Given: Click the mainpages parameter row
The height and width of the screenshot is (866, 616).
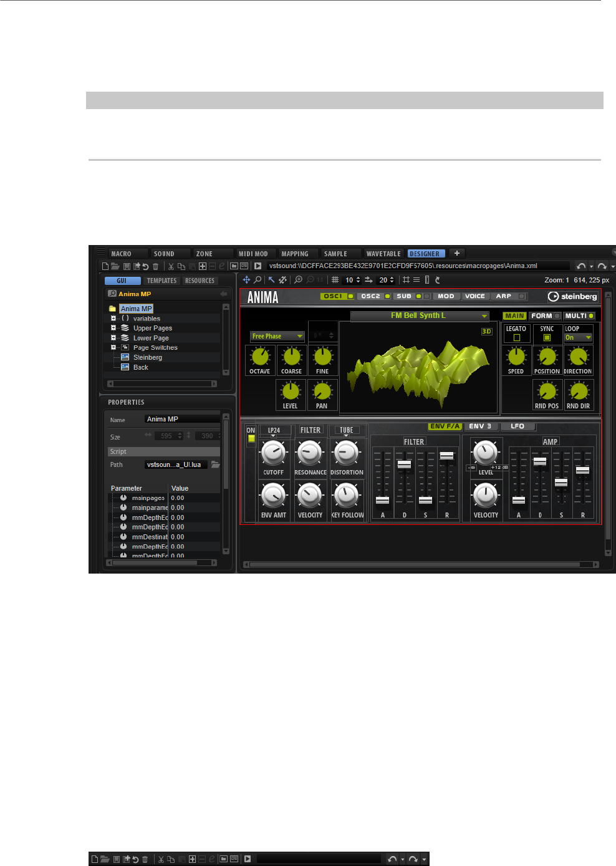Looking at the screenshot, I should (165, 498).
